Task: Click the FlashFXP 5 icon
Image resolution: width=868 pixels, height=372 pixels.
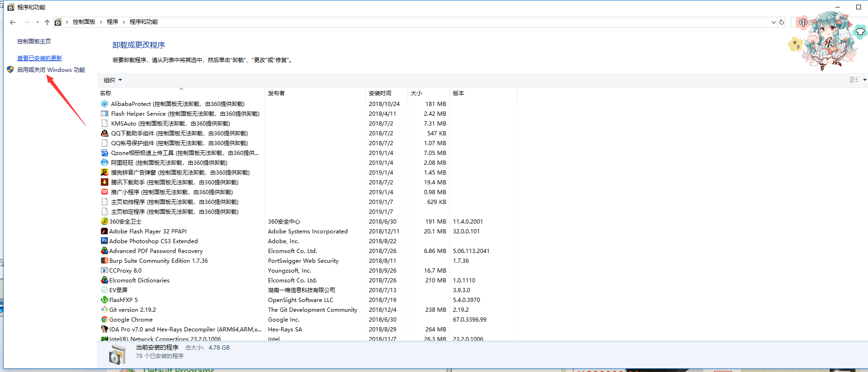Action: point(105,300)
